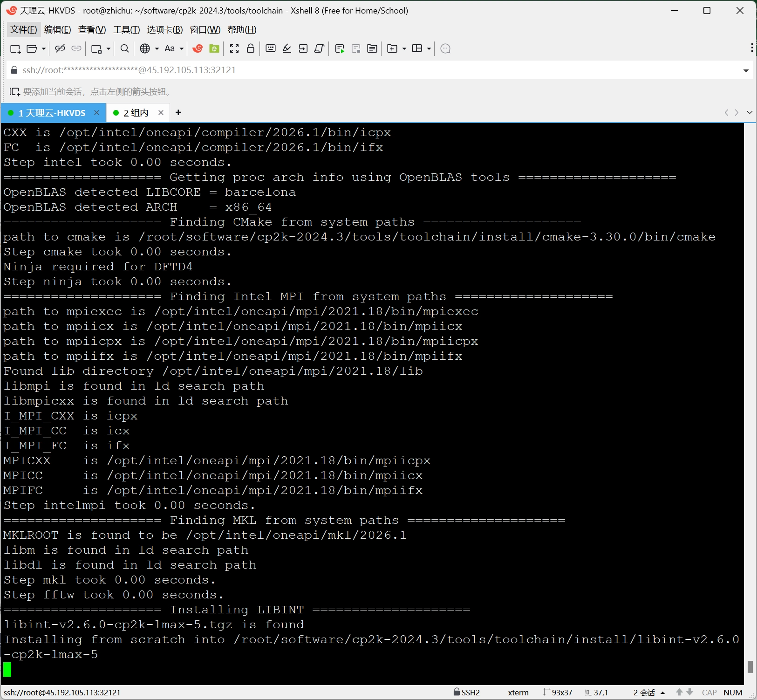Expand the Open Session dropdown arrow
757x700 pixels.
(x=44, y=48)
